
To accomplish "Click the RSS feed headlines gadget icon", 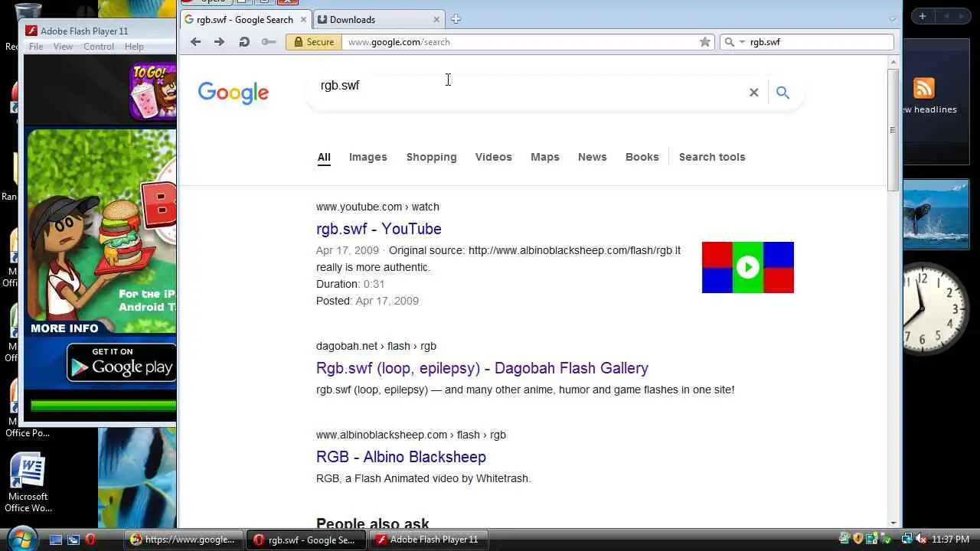I will 924,88.
